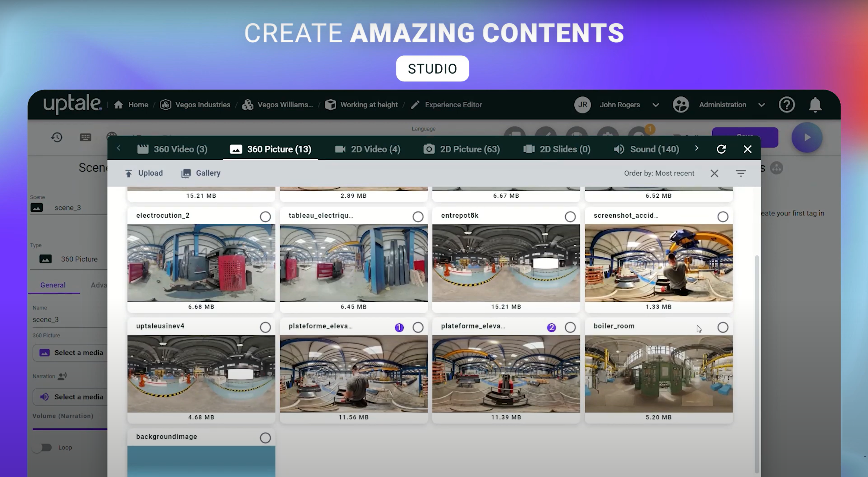Open the Gallery view
Image resolution: width=868 pixels, height=477 pixels.
[201, 173]
